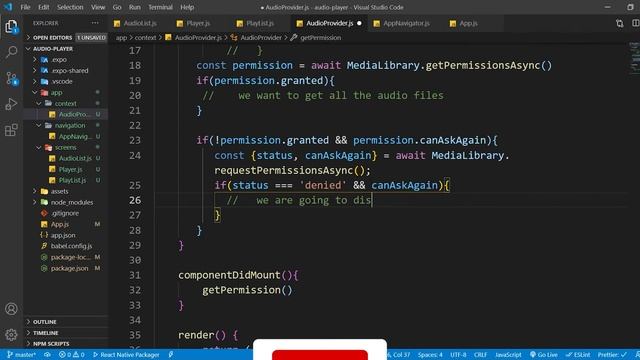
Task: Open .gitignore file in explorer
Action: (x=65, y=213)
